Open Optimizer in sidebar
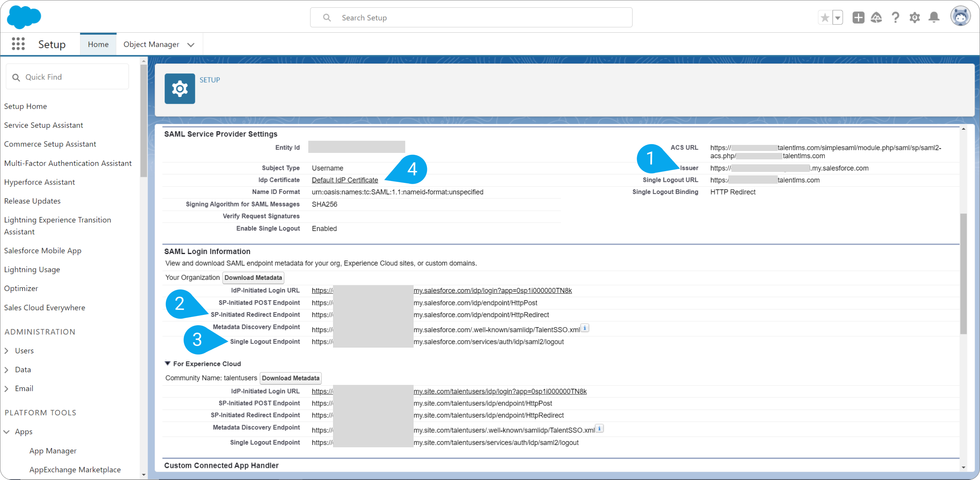This screenshot has height=480, width=980. 21,288
